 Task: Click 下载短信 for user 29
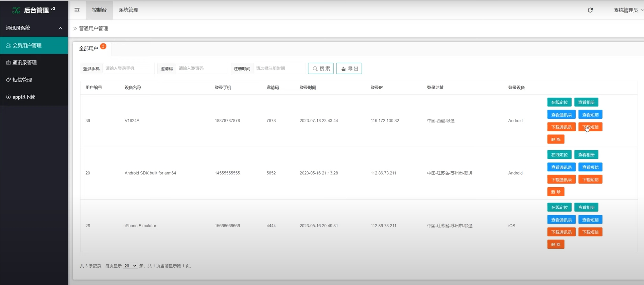pyautogui.click(x=590, y=179)
